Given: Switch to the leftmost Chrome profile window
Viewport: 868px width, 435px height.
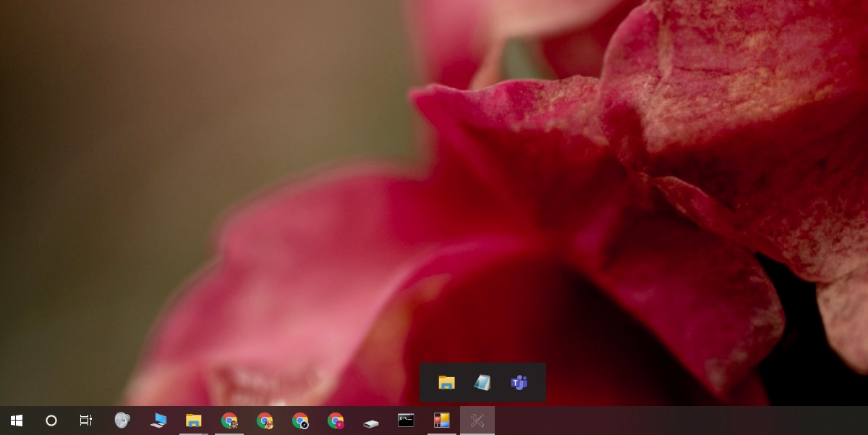Looking at the screenshot, I should (x=229, y=421).
